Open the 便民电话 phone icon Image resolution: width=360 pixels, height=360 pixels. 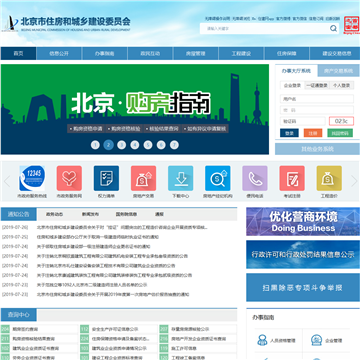255,178
